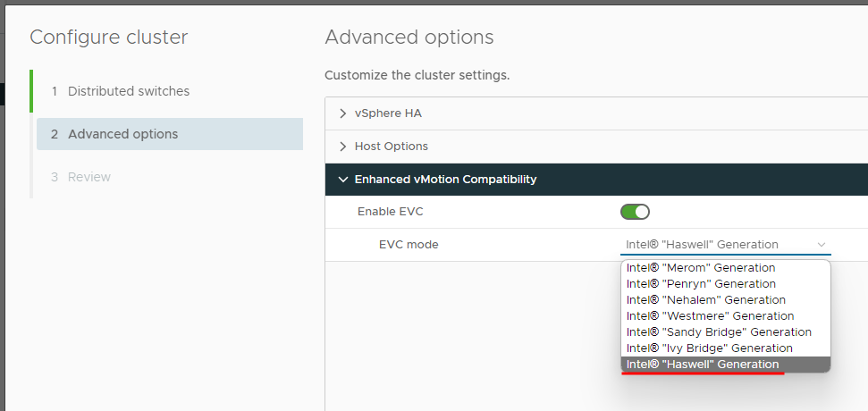868x411 pixels.
Task: Click the EVC mode dropdown arrow
Action: (822, 245)
